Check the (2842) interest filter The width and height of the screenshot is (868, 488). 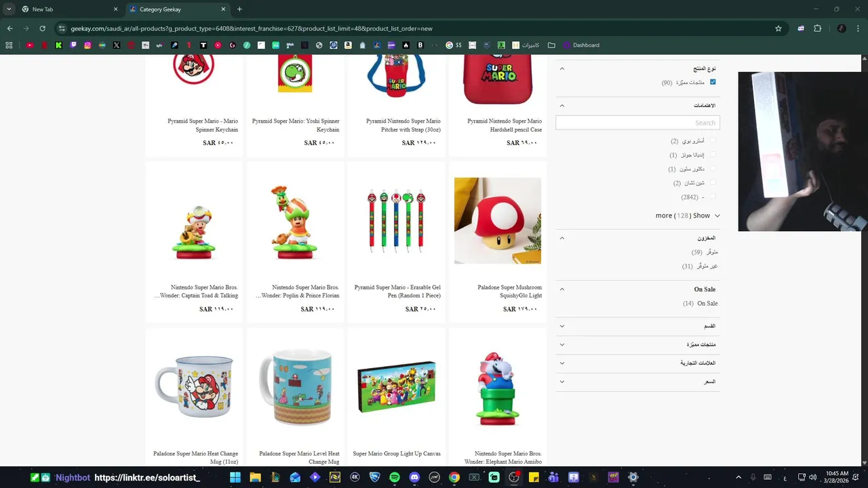[x=713, y=197]
